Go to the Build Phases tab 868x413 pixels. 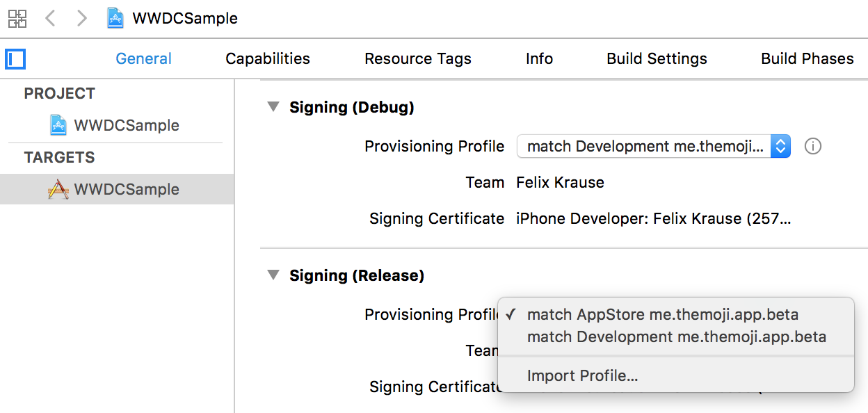[x=807, y=59]
